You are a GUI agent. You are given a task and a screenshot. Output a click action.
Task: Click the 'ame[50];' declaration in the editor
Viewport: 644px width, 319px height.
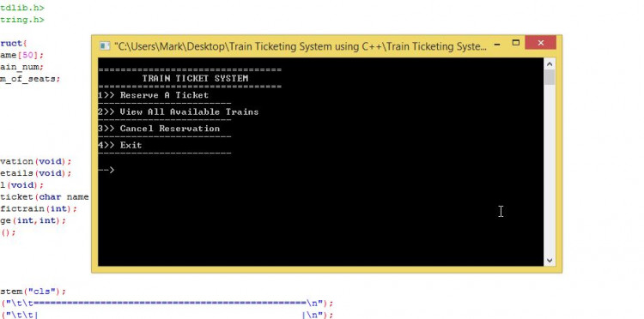tap(21, 55)
